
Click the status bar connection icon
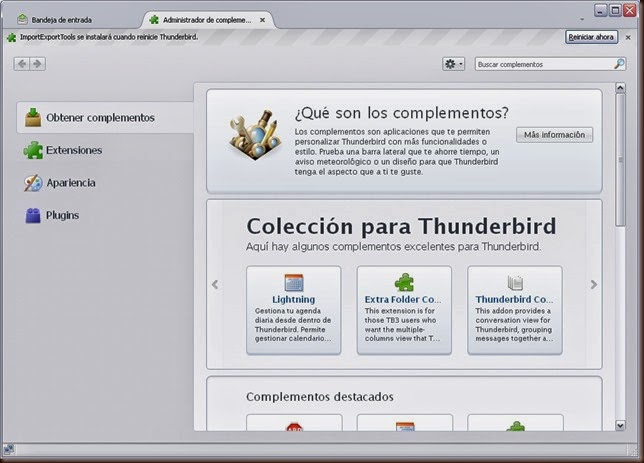[x=8, y=449]
